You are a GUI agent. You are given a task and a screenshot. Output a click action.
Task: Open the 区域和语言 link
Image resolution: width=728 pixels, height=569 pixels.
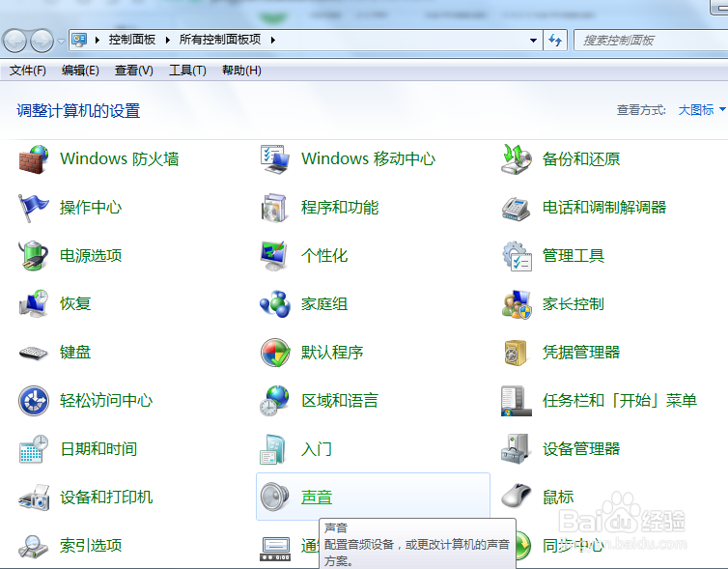click(x=340, y=400)
